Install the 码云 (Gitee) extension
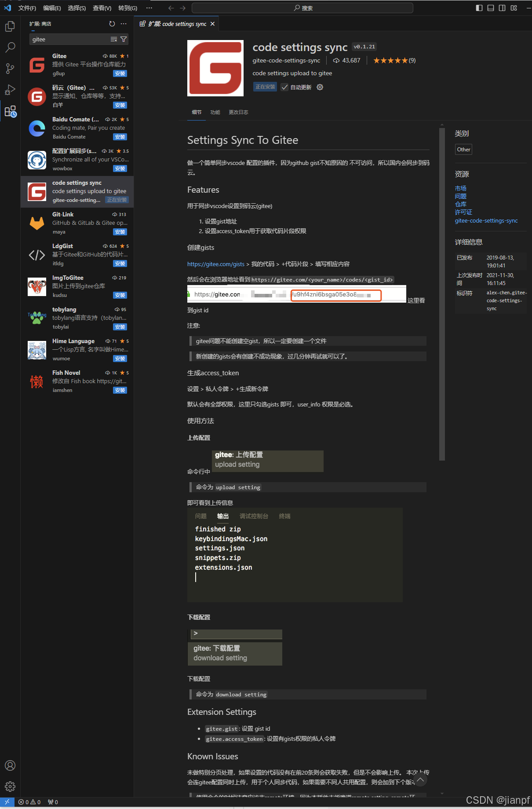The image size is (532, 809). click(x=120, y=105)
